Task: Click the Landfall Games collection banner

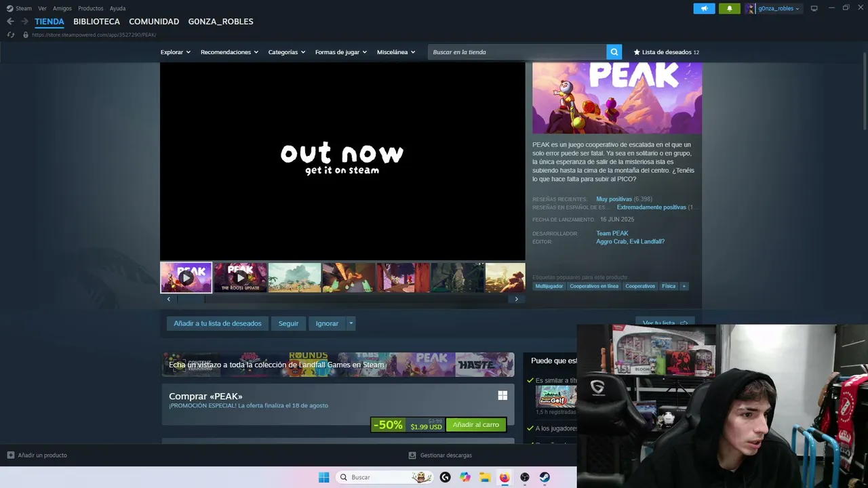Action: tap(338, 365)
